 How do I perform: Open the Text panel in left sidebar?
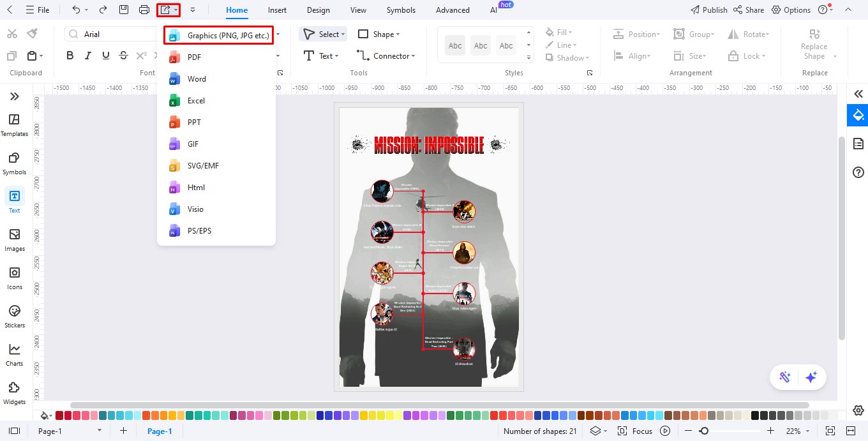(x=14, y=201)
